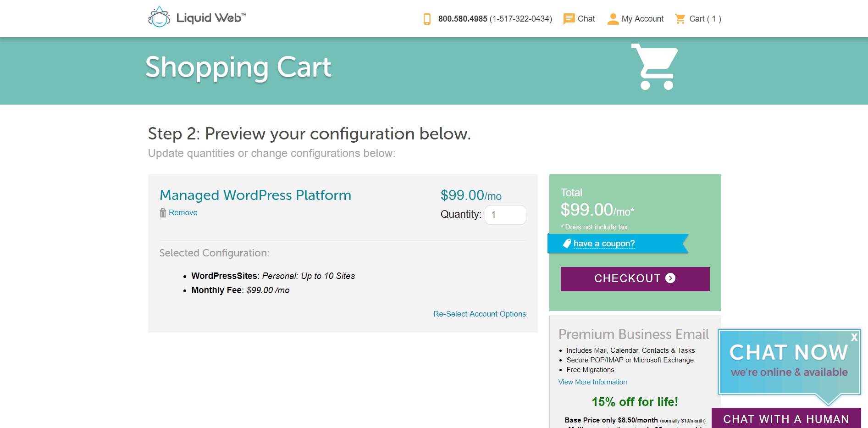This screenshot has height=428, width=868.
Task: Click the '15% off for life!' text
Action: 635,402
